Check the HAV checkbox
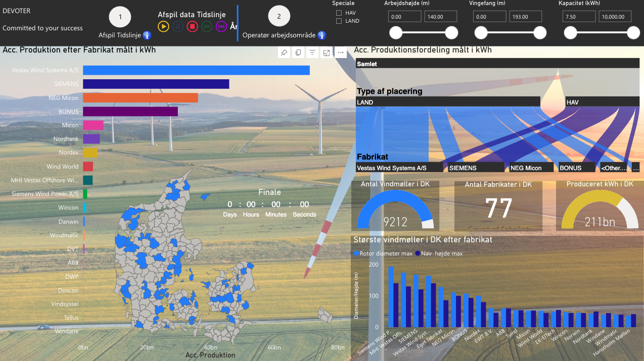This screenshot has width=644, height=361. (339, 13)
